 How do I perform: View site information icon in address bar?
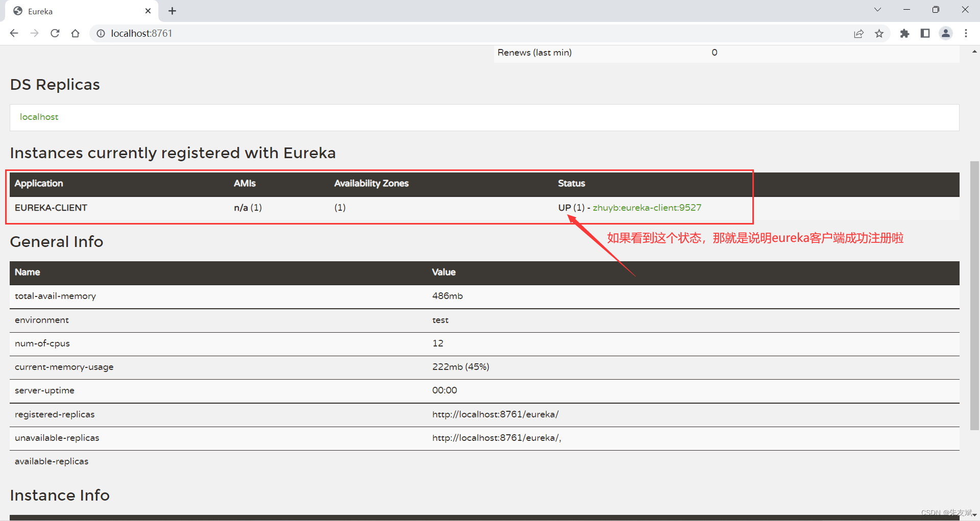[101, 33]
